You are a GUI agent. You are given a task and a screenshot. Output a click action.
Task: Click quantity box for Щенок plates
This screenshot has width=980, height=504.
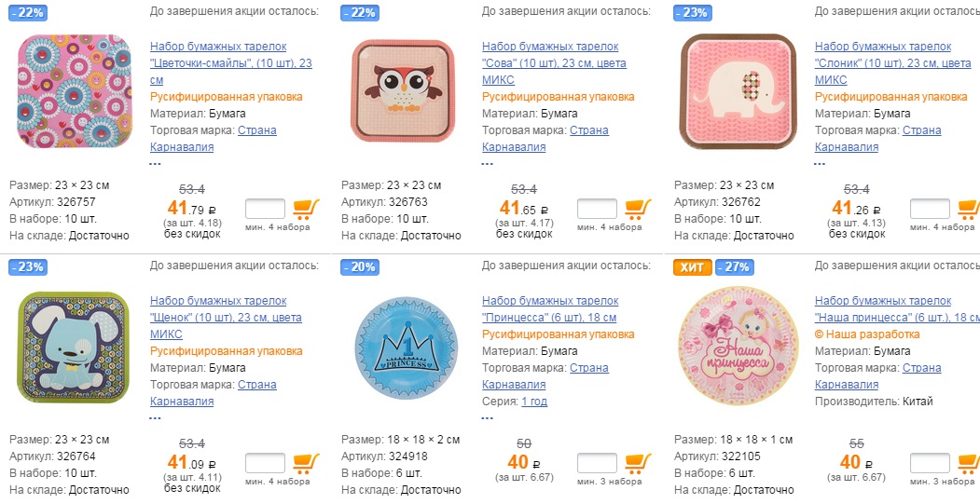click(265, 463)
